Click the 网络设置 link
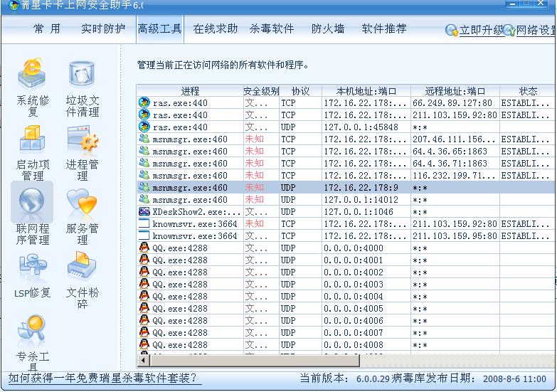 click(x=536, y=30)
